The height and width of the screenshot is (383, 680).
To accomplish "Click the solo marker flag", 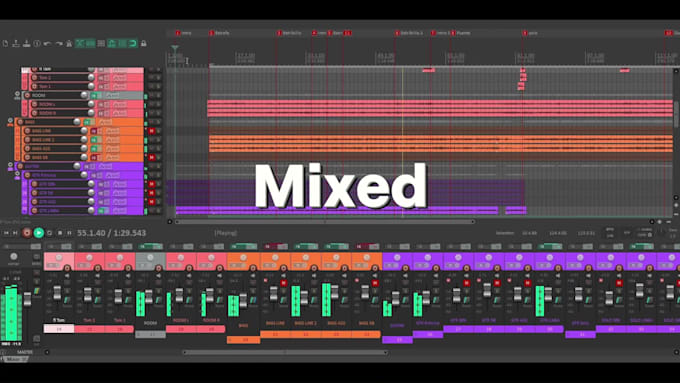I will click(525, 33).
